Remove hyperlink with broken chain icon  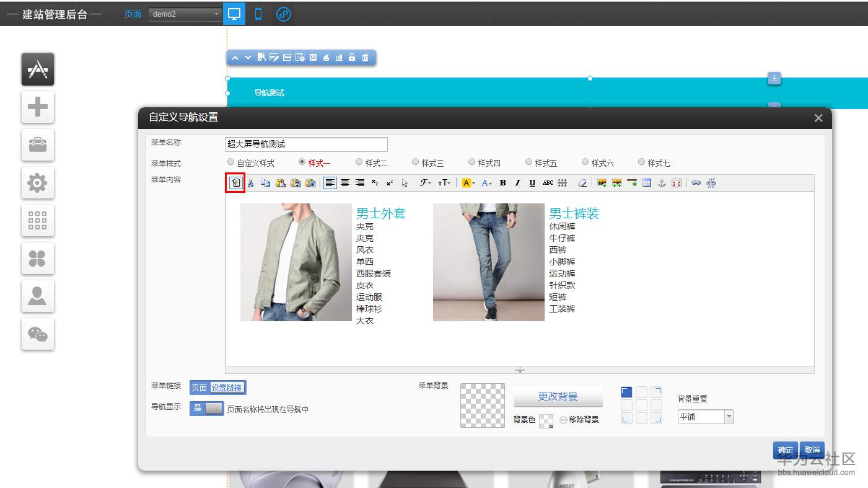(x=711, y=183)
